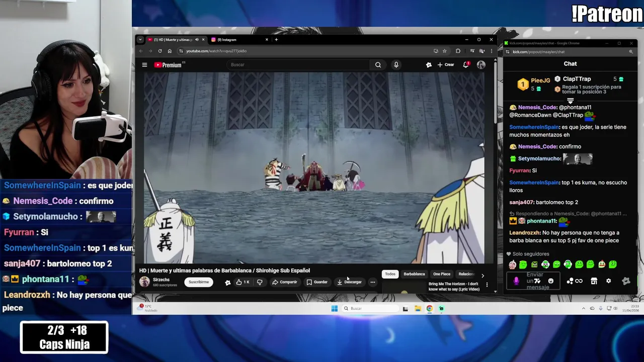Screen dimensions: 644x362
Task: Select the Relacionados filter chip
Action: tap(466, 274)
